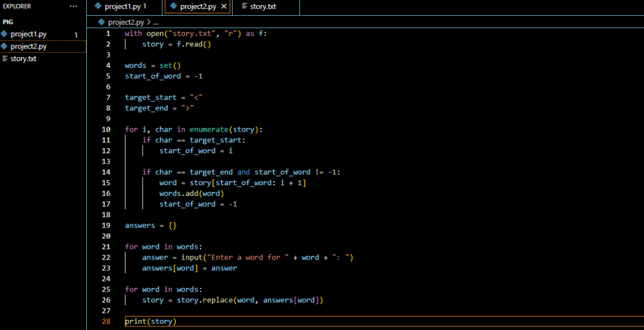Place cursor on the print(story) line
Screen dimensions: 644x330
pos(151,322)
